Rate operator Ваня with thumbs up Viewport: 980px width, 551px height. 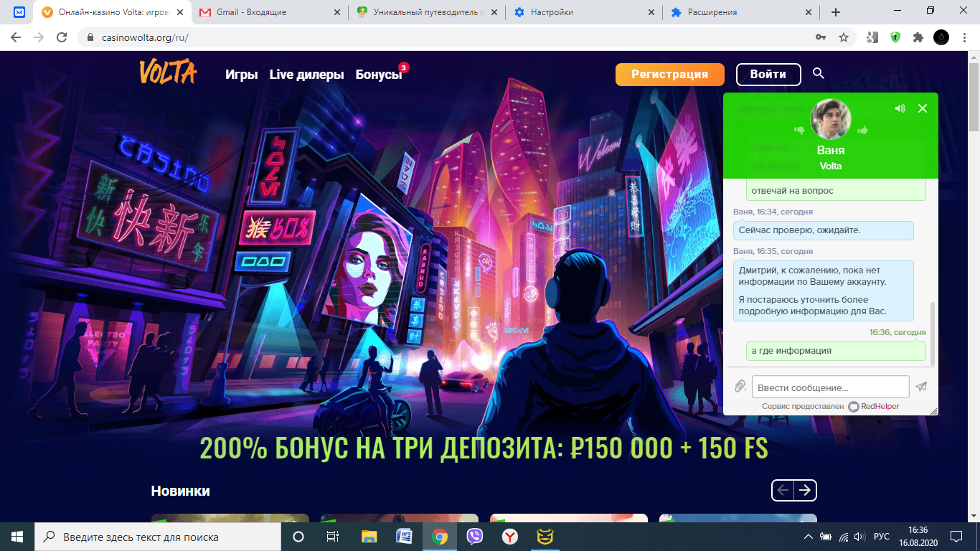(x=862, y=131)
